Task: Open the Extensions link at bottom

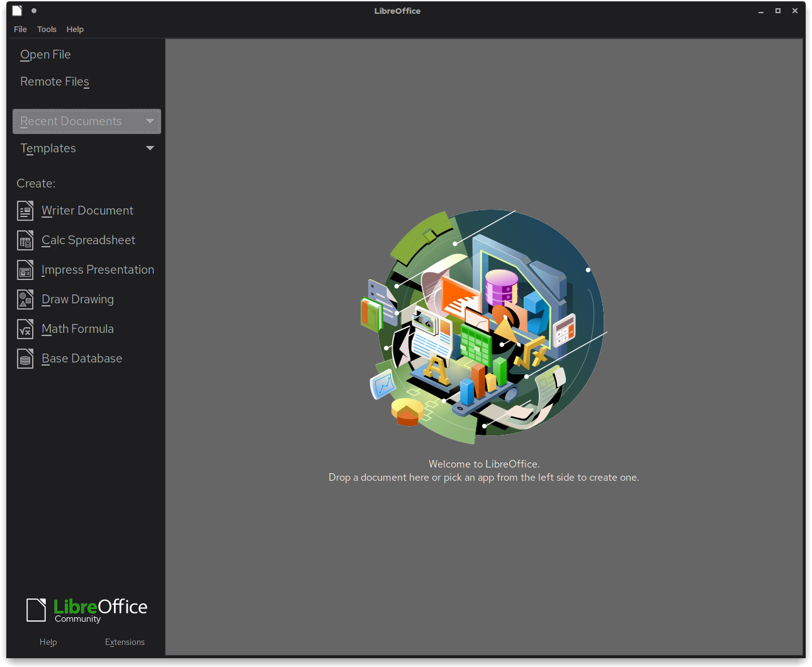Action: point(125,642)
